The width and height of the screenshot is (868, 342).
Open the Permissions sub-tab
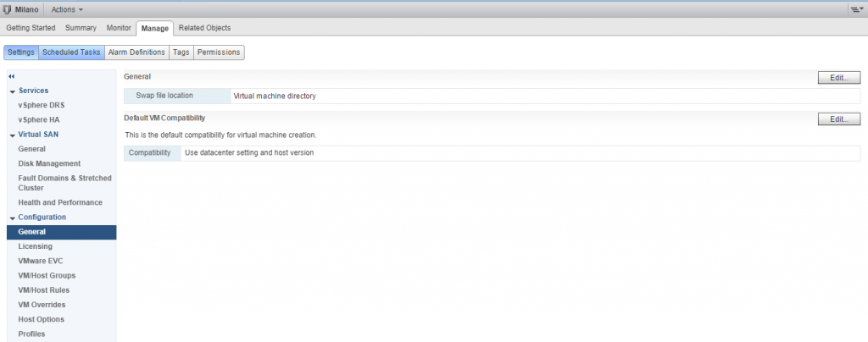(x=219, y=52)
